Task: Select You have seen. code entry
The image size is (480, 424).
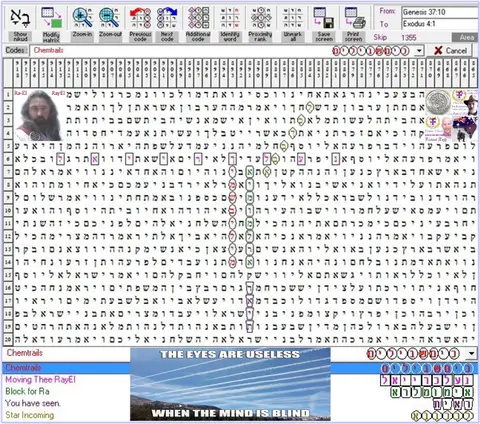Action: (x=33, y=403)
